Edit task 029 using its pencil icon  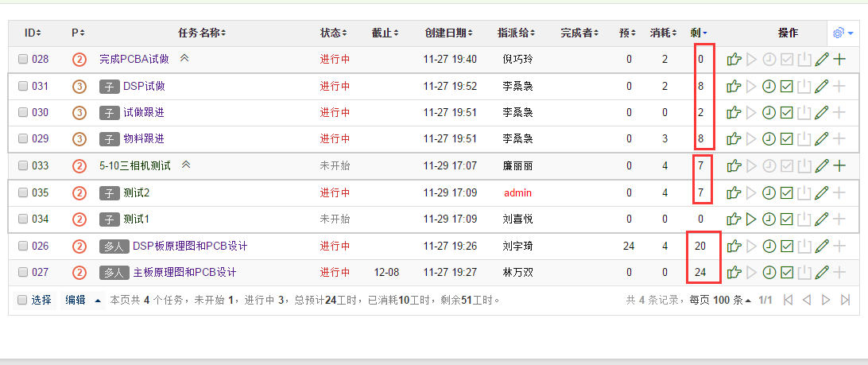coord(822,138)
